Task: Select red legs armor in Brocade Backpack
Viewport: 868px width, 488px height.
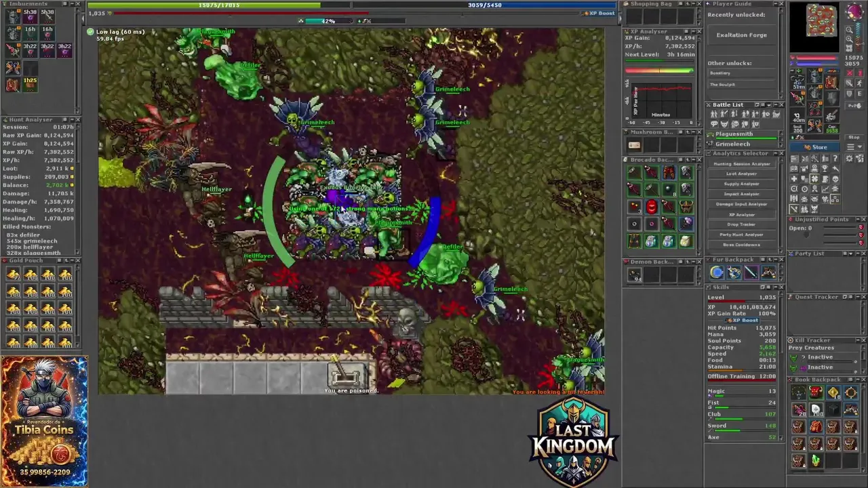Action: 669,173
